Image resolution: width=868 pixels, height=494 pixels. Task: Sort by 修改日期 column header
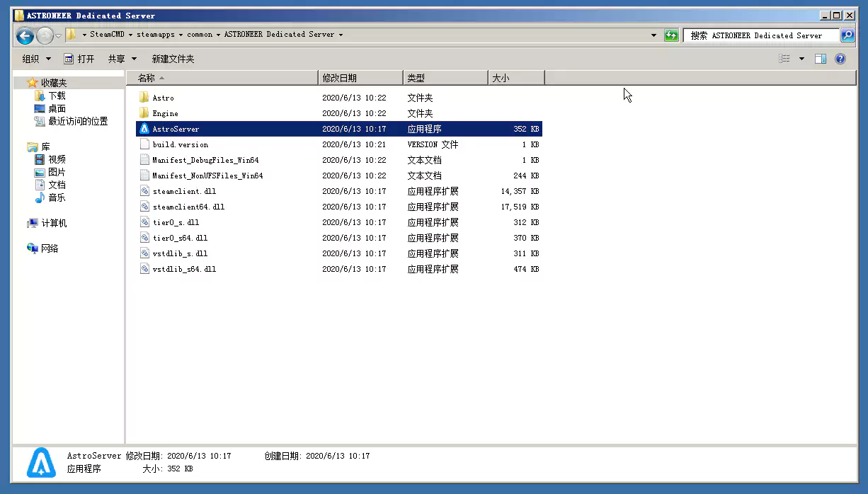pos(360,78)
